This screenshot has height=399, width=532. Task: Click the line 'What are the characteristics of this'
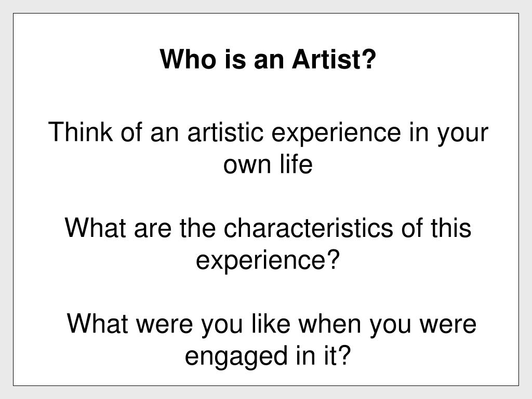click(x=268, y=228)
